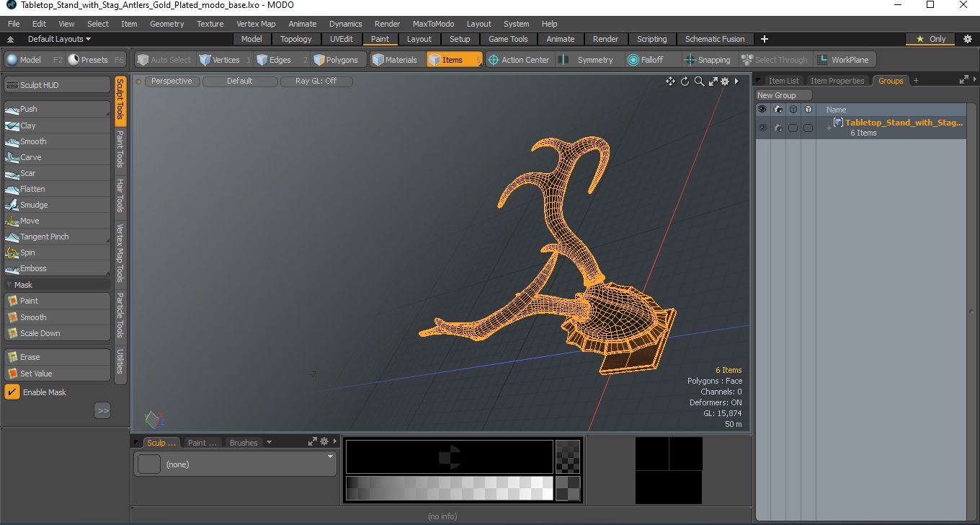Choose the Carve sculpt tool
Viewport: 980px width, 525px height.
coord(57,157)
